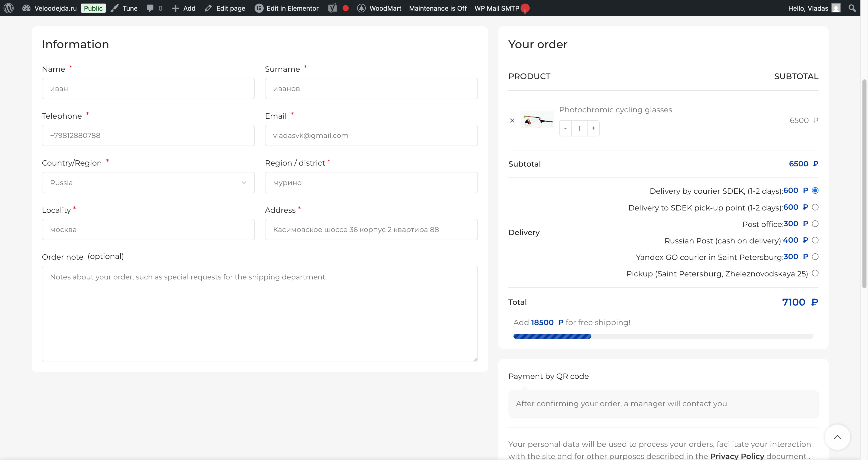
Task: Click Edit in Elementor
Action: pos(293,8)
